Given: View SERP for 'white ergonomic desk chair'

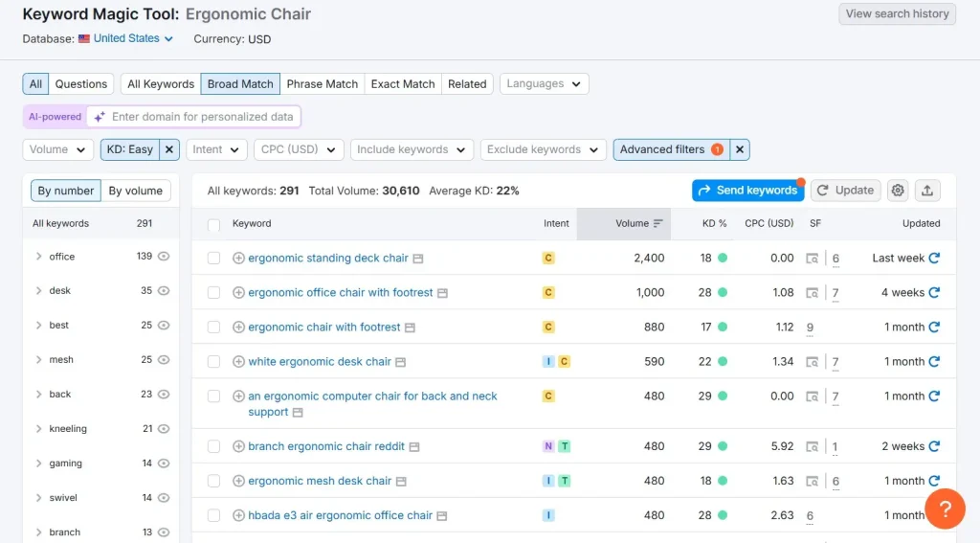Looking at the screenshot, I should click(812, 362).
